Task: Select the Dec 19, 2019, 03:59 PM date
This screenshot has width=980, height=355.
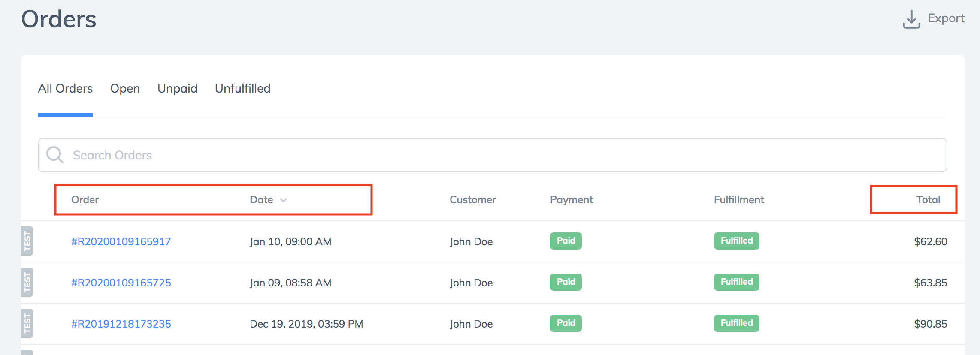Action: [x=306, y=324]
